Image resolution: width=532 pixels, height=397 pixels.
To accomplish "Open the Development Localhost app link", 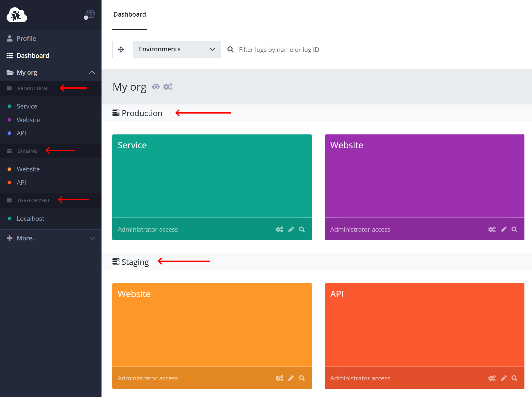I will (x=30, y=218).
